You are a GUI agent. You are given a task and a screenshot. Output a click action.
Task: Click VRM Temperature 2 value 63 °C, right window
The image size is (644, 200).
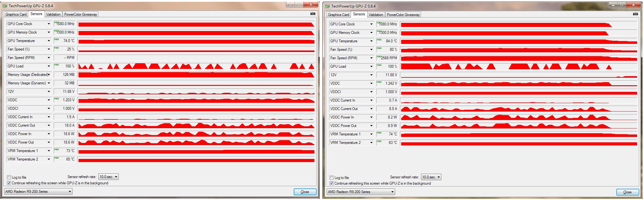pos(387,143)
